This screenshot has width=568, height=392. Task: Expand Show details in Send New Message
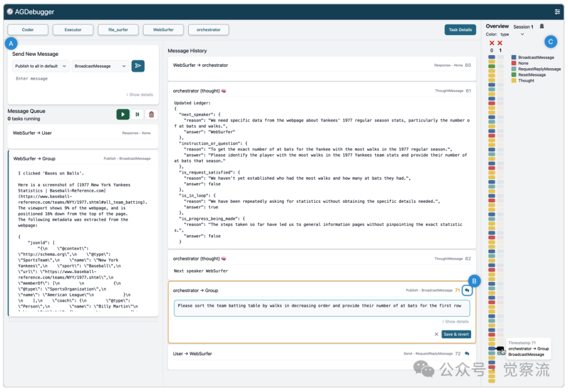point(139,95)
